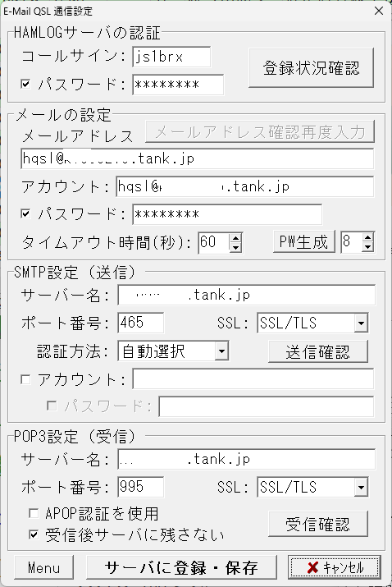The image size is (392, 587).
Task: Increase timeout seconds with up arrow
Action: point(235,237)
